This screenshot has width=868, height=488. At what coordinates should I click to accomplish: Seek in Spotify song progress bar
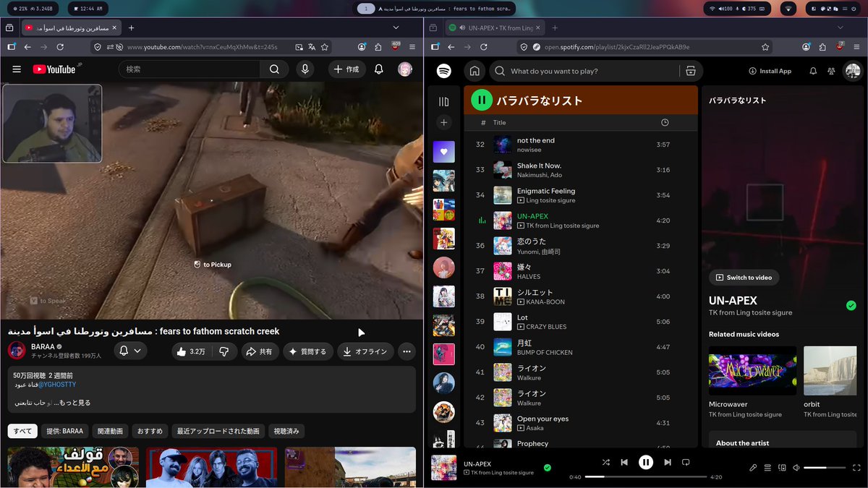645,476
